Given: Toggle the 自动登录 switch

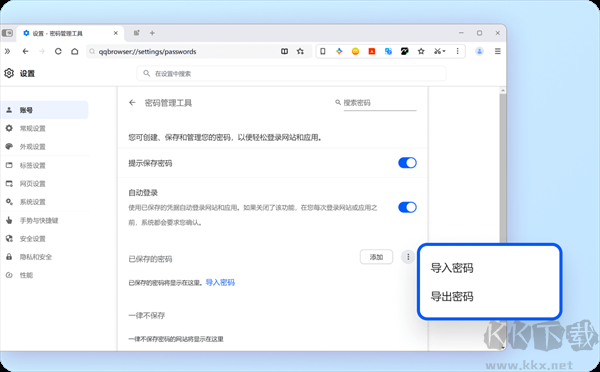Looking at the screenshot, I should coord(407,207).
